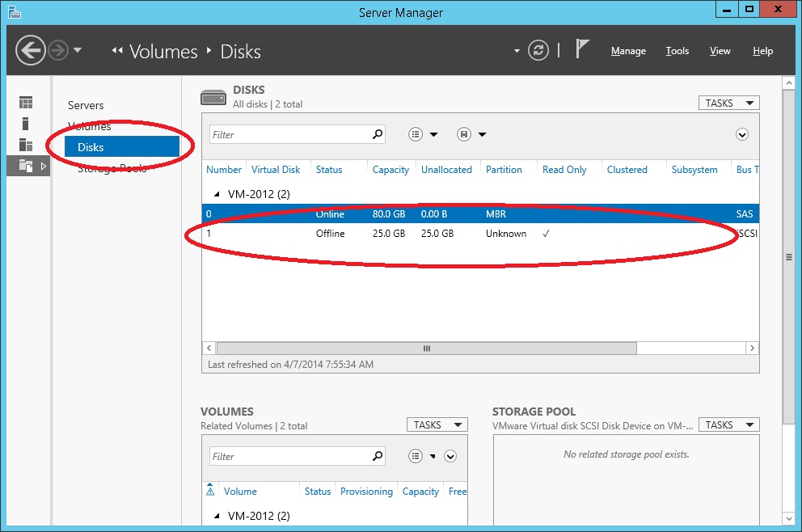Viewport: 802px width, 532px height.
Task: Open All Servers from the icon sidebar
Action: pos(25,145)
